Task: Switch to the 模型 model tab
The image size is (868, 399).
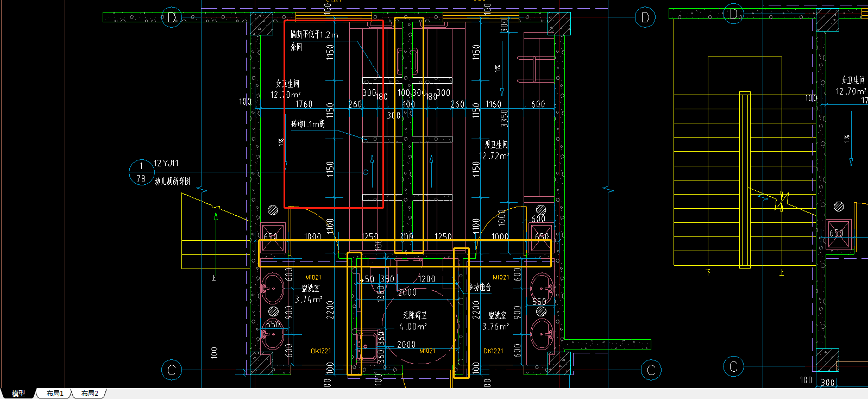Action: [18, 393]
